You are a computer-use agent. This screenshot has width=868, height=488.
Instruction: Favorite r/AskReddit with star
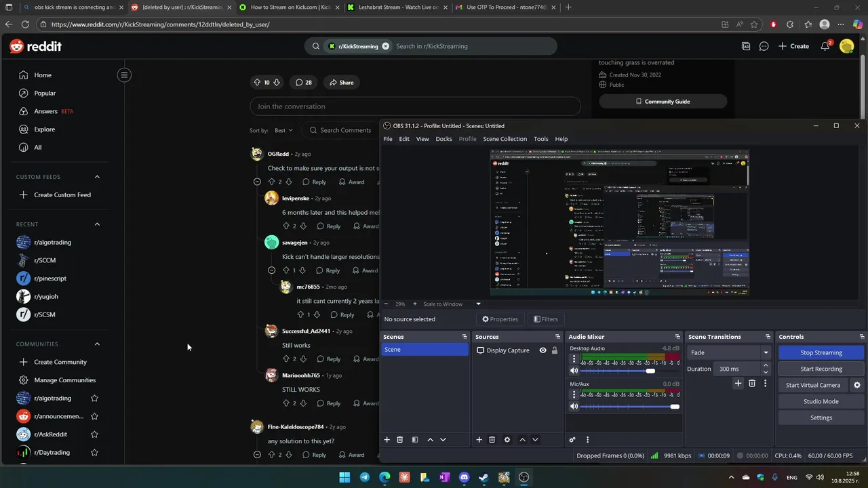(94, 434)
